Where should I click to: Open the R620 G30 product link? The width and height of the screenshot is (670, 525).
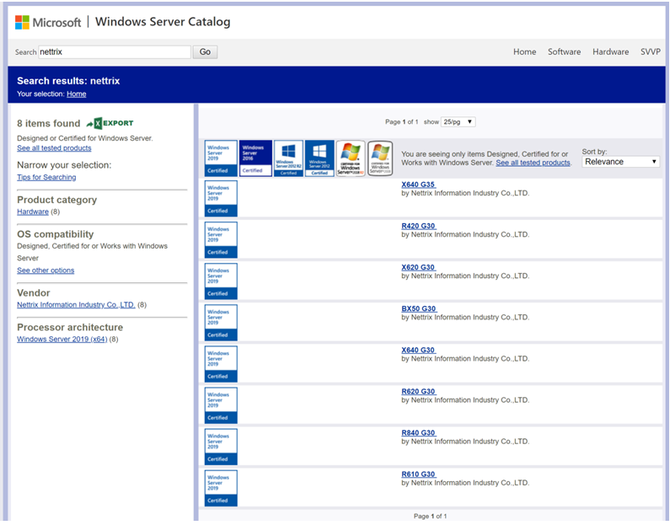[x=418, y=392]
